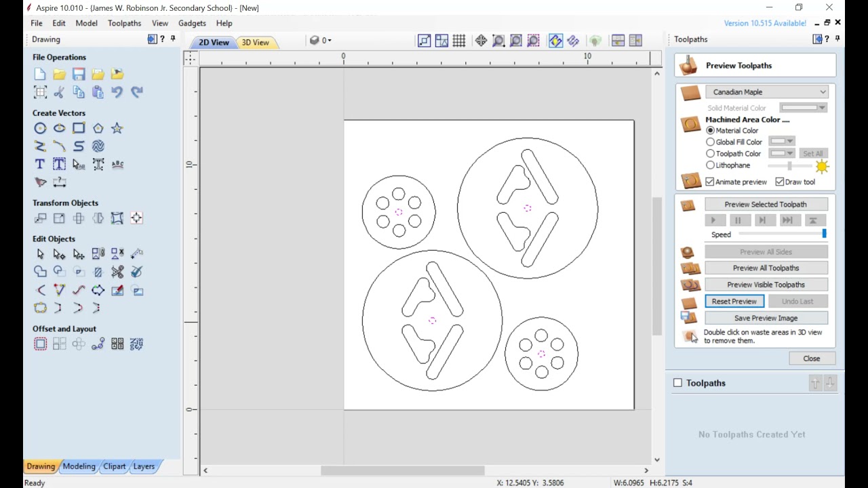This screenshot has width=868, height=488.
Task: Open the Text on Curve tool
Action: coord(117,164)
